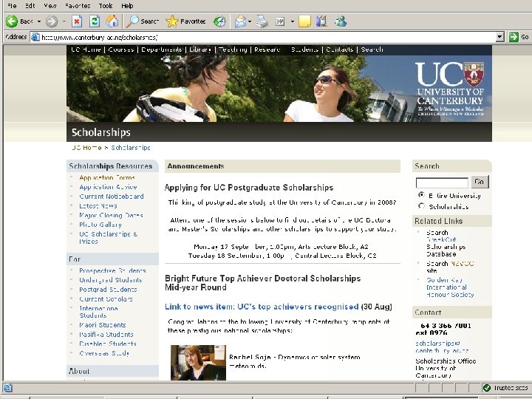This screenshot has width=532, height=399.
Task: Click the page icon in the address bar
Action: pyautogui.click(x=35, y=37)
